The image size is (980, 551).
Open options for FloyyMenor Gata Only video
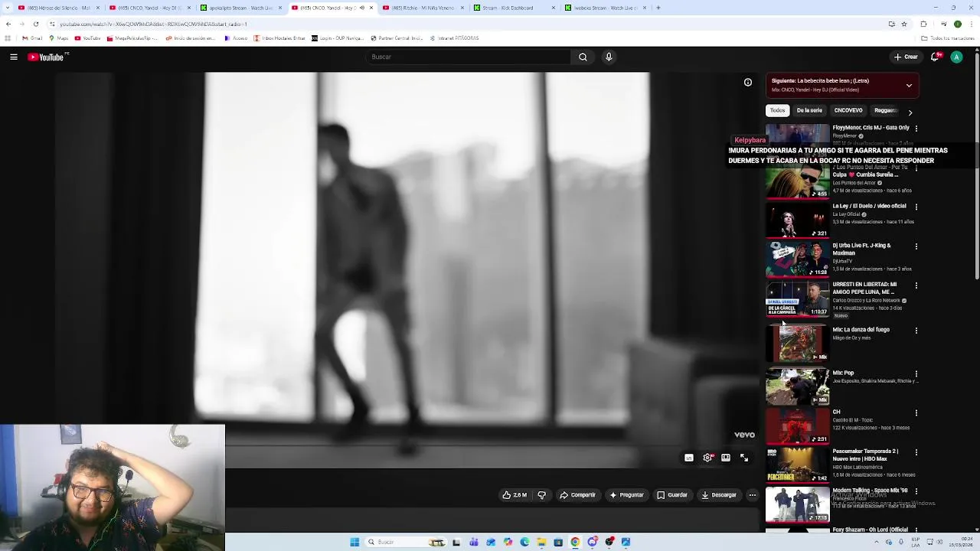(x=916, y=129)
